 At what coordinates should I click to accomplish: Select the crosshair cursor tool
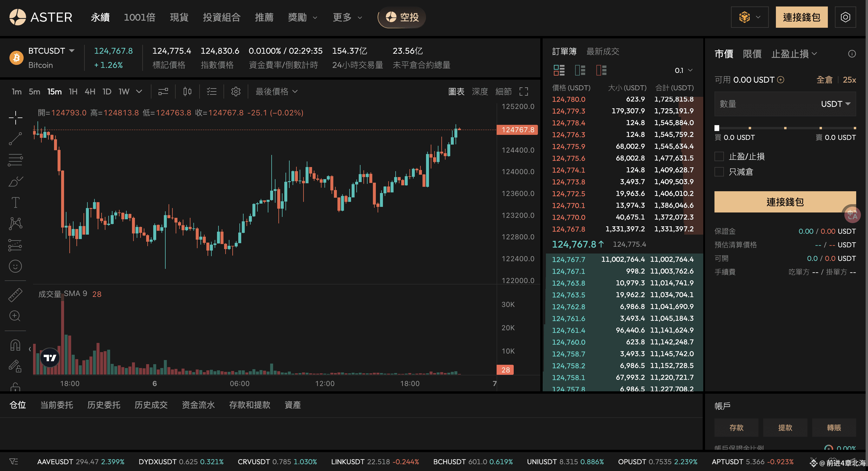point(15,117)
